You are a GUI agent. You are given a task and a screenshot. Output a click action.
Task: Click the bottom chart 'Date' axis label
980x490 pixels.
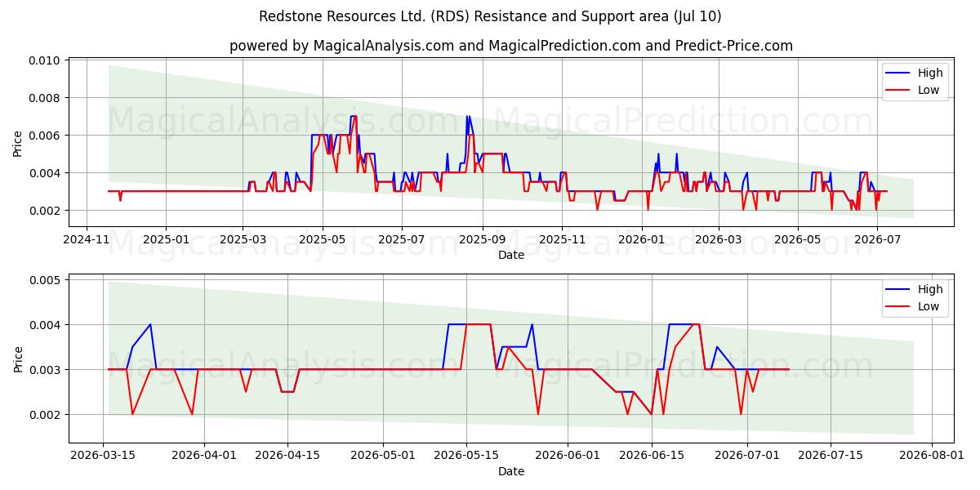pyautogui.click(x=511, y=471)
